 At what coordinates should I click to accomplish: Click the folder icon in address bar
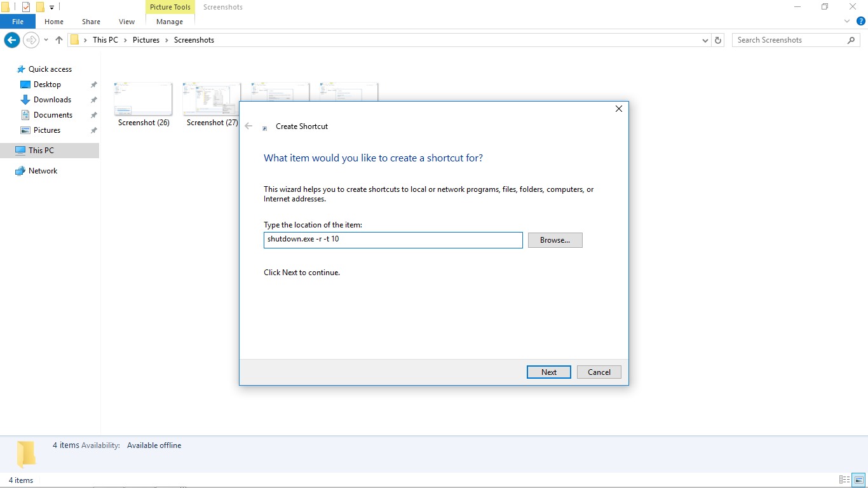74,40
